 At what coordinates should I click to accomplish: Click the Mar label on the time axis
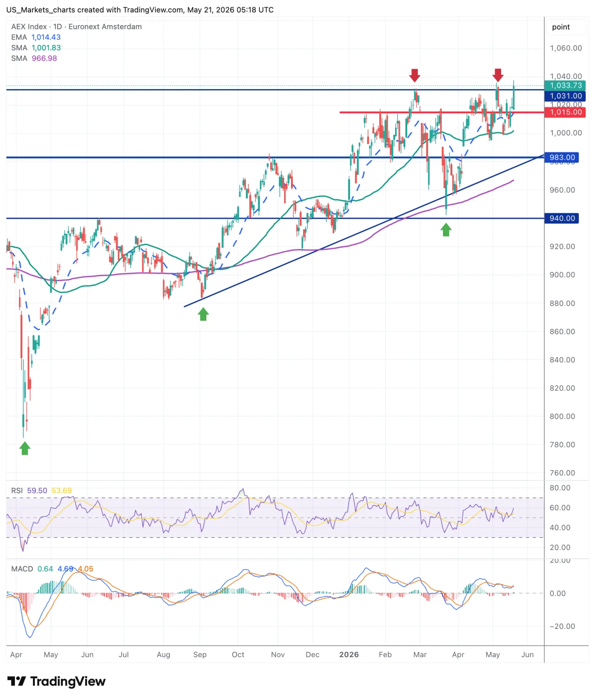[420, 655]
